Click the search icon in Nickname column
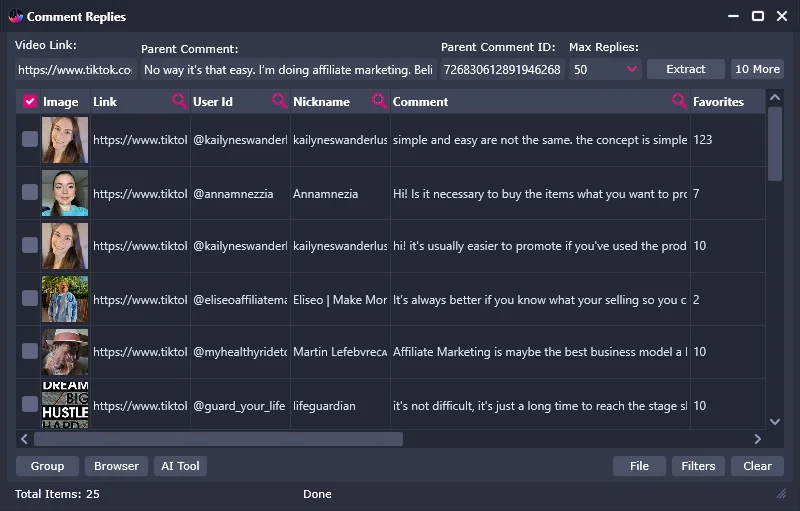The height and width of the screenshot is (511, 800). (x=379, y=101)
